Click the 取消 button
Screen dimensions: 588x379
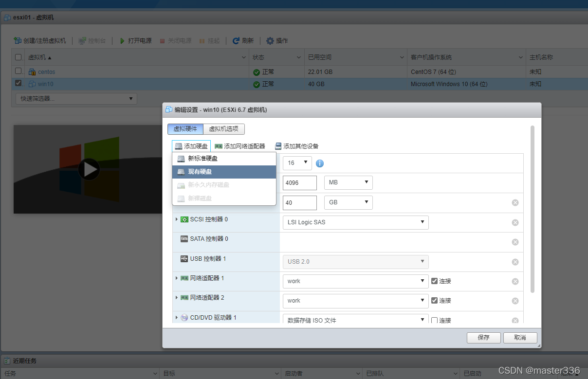coord(520,338)
